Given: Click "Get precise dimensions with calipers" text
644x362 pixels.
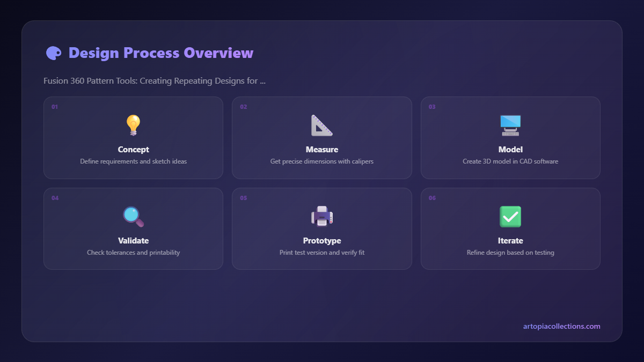Looking at the screenshot, I should 321,161.
